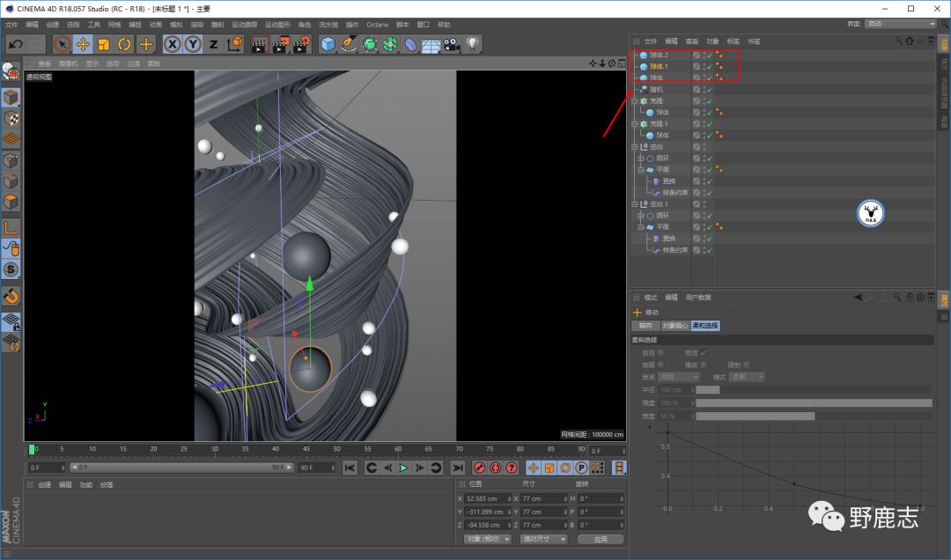This screenshot has width=951, height=560.
Task: Open the 对象(相对) coordinate dropdown
Action: [x=487, y=539]
